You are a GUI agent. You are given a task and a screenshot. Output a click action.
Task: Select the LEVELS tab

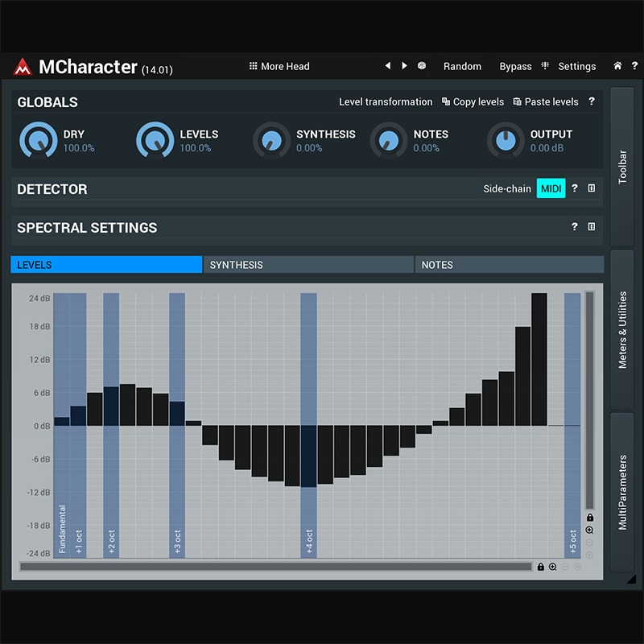pyautogui.click(x=106, y=265)
